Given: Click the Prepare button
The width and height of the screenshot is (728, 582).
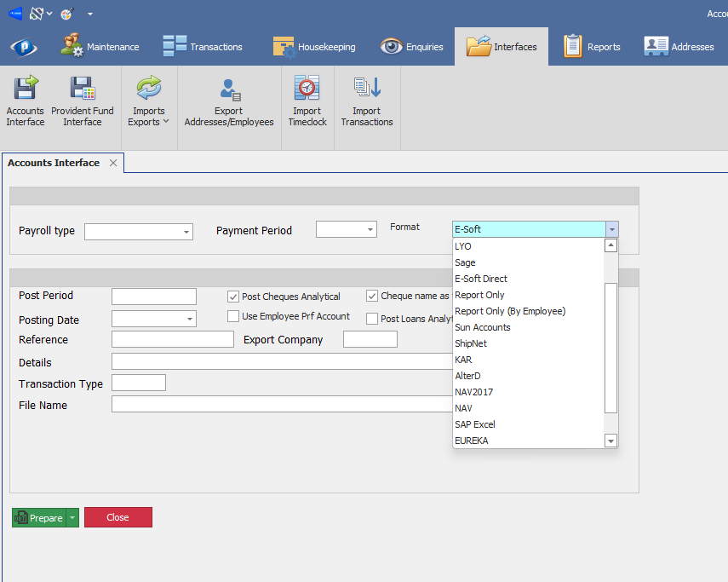Looking at the screenshot, I should click(39, 517).
